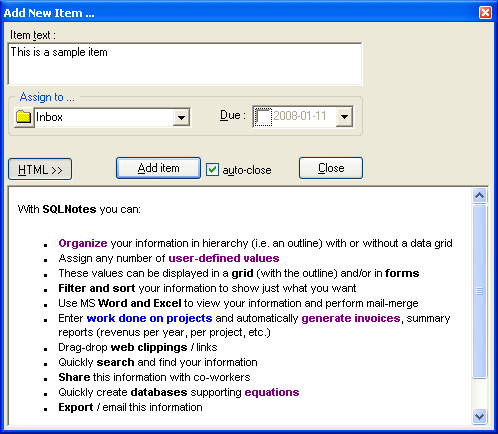Click the yellow folder icon beside Inbox
The height and width of the screenshot is (434, 498).
24,117
